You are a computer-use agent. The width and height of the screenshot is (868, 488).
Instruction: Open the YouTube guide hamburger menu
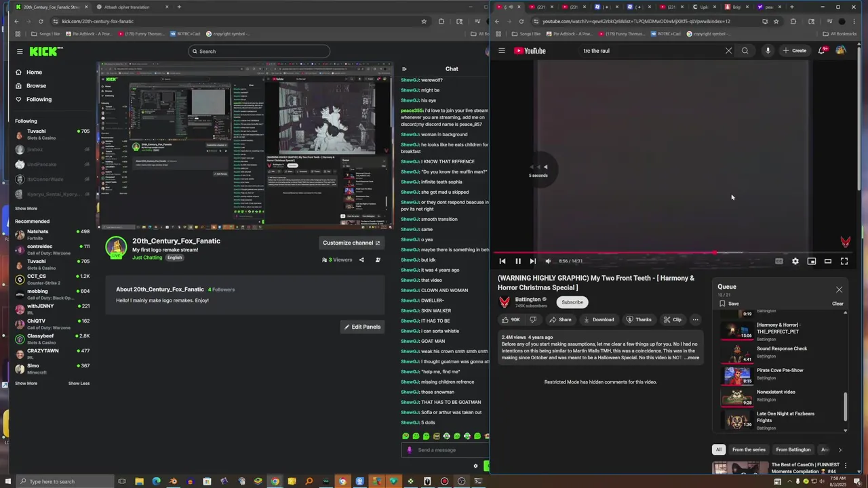502,51
